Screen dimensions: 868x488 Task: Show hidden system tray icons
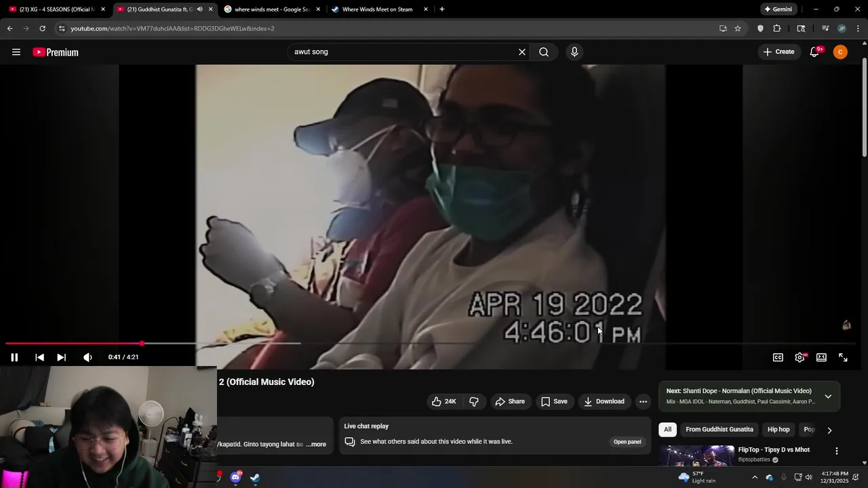coord(755,477)
